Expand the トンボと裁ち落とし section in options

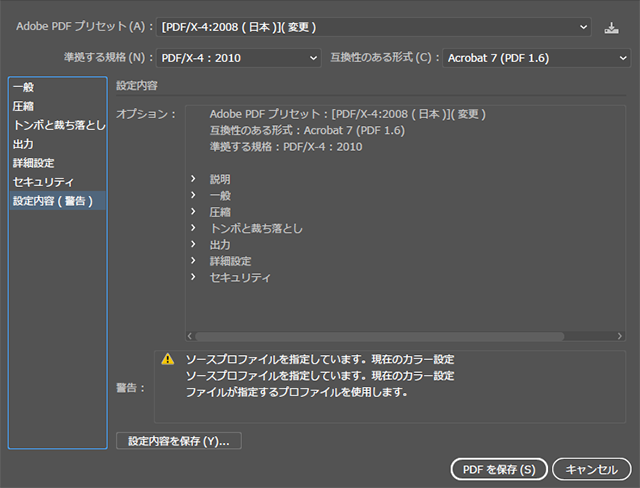(193, 228)
